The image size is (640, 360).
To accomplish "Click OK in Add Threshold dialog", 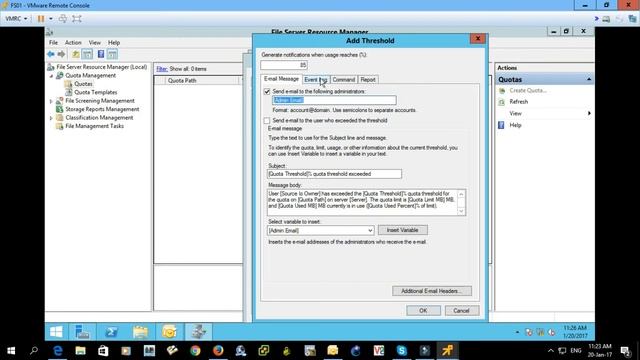I will tap(423, 311).
